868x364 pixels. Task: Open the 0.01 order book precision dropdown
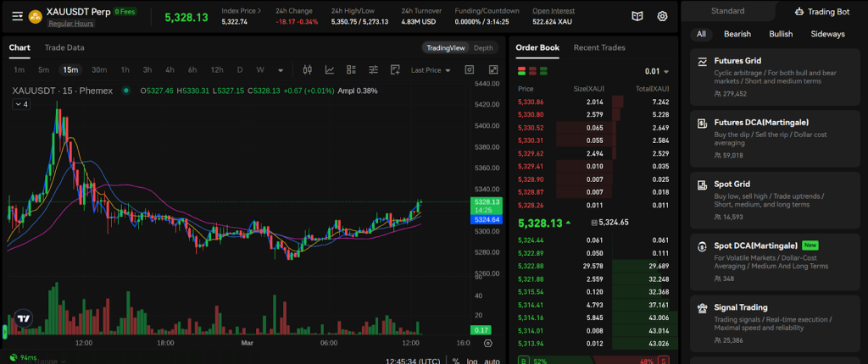point(656,72)
